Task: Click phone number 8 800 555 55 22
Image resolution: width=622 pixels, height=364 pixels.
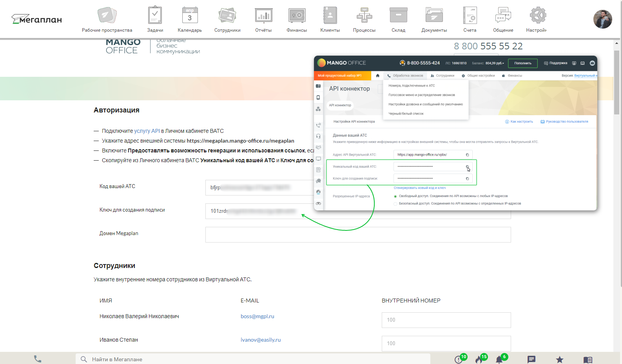Action: pos(488,46)
